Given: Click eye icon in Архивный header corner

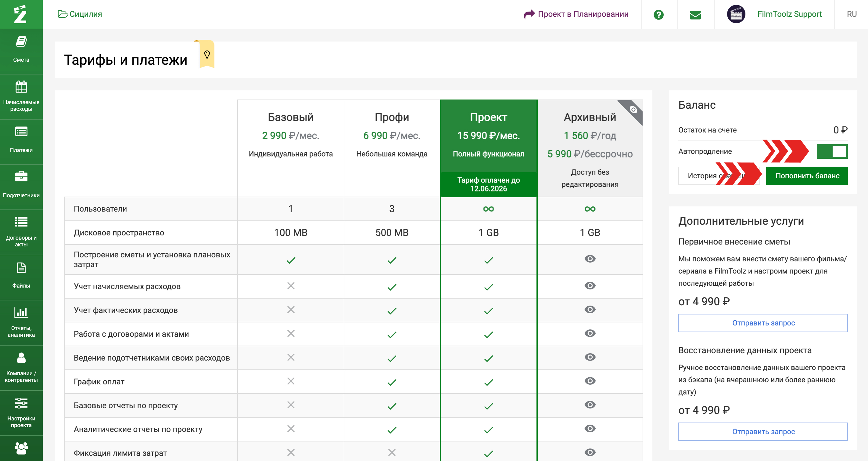Looking at the screenshot, I should 633,110.
